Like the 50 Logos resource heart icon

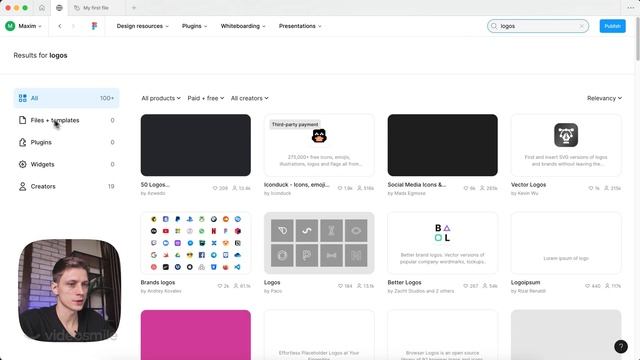[x=215, y=188]
